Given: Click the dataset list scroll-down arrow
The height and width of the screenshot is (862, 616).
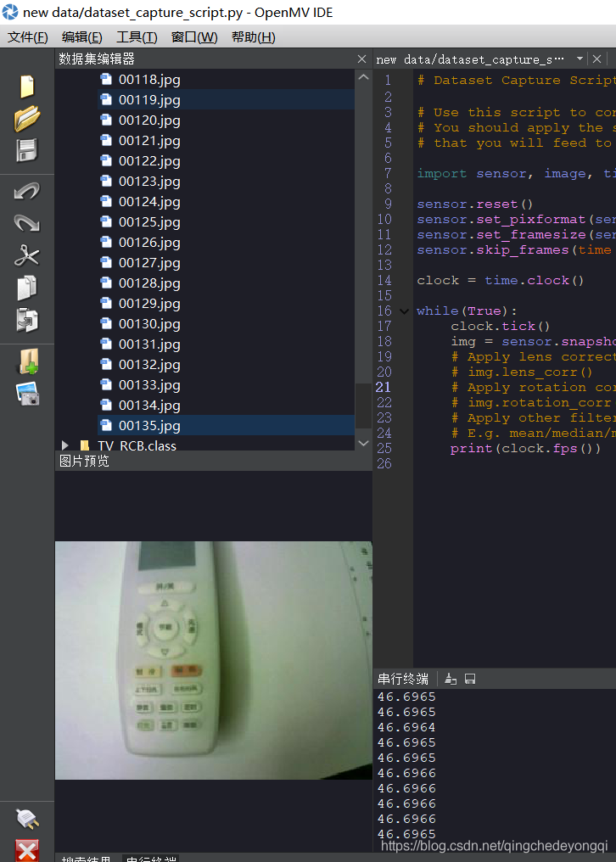Looking at the screenshot, I should click(x=363, y=443).
